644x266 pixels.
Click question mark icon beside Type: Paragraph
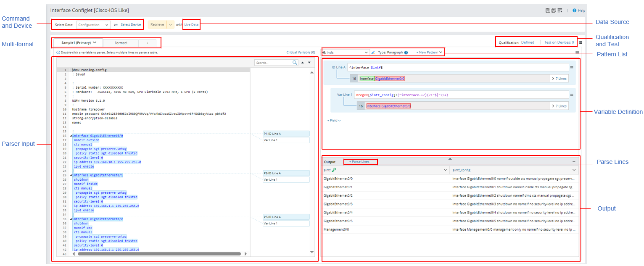tap(406, 53)
